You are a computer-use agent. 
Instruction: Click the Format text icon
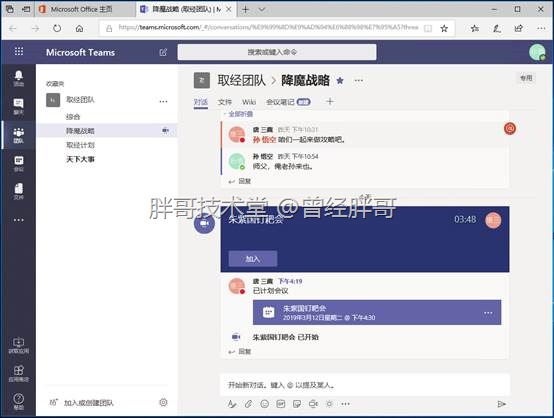[232, 404]
